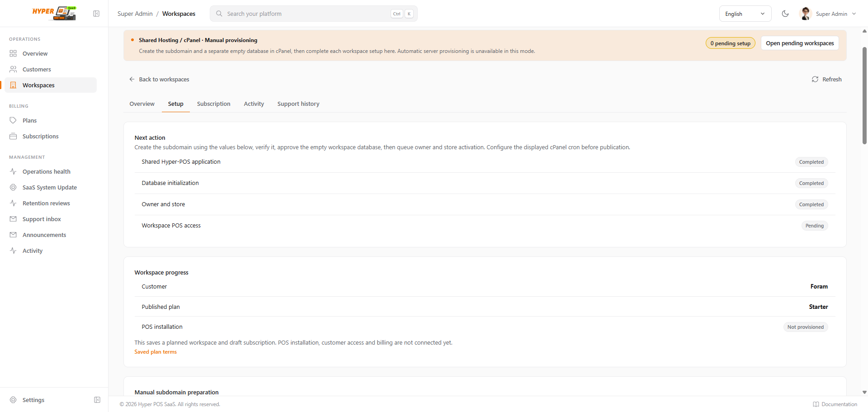The image size is (868, 412).
Task: Collapse sidebar using top panel icon
Action: tap(96, 14)
